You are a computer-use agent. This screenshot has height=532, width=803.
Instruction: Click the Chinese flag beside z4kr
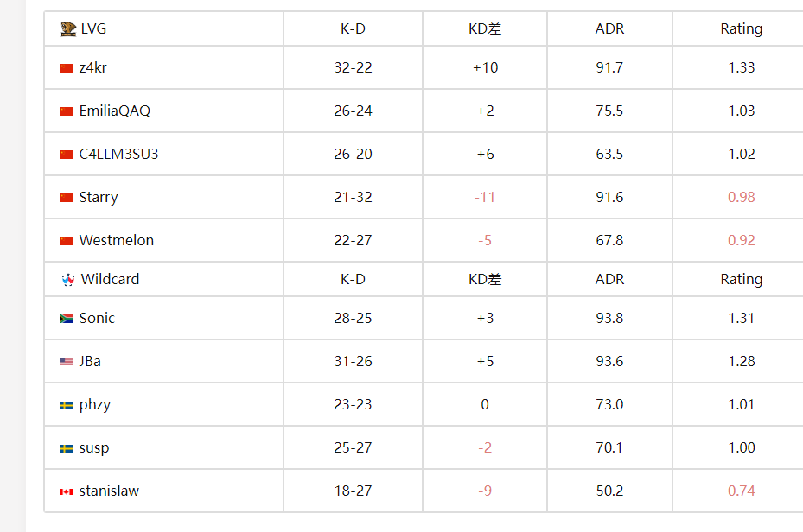[x=66, y=68]
